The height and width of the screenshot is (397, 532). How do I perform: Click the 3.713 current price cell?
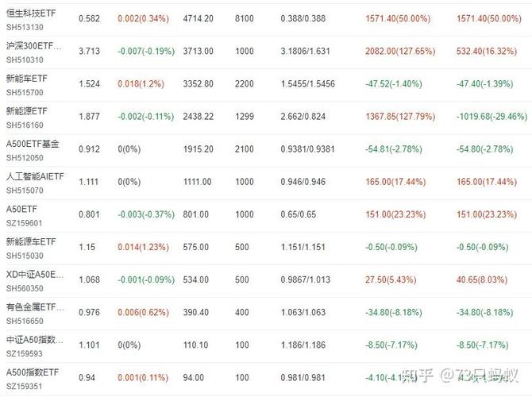pos(89,51)
